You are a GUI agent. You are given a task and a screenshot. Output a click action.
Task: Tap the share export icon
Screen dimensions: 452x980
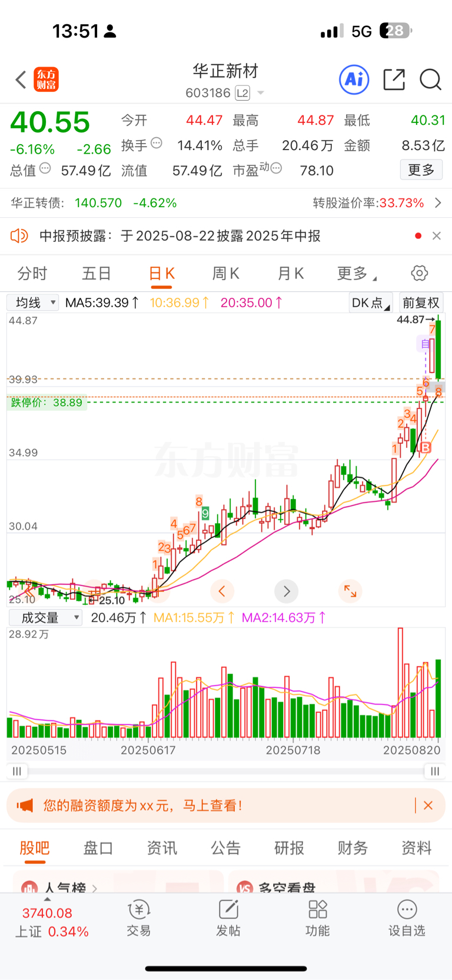click(x=394, y=79)
